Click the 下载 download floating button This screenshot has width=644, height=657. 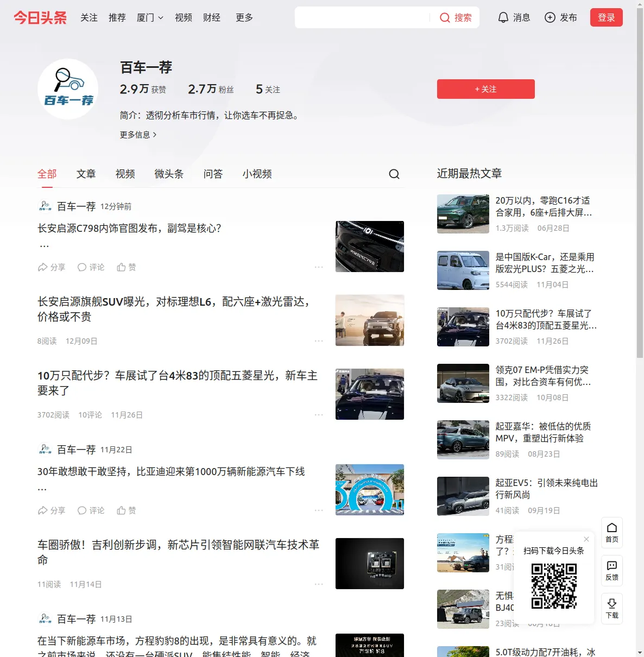click(x=612, y=609)
